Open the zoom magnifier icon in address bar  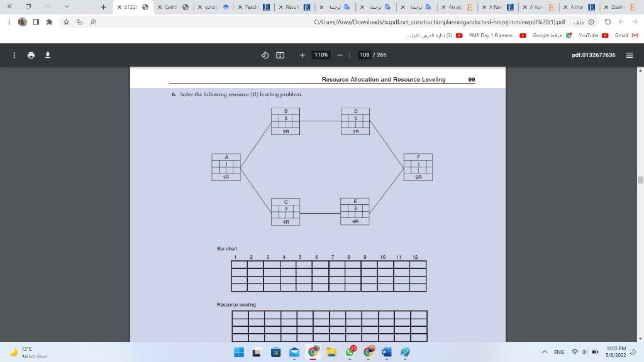(93, 22)
